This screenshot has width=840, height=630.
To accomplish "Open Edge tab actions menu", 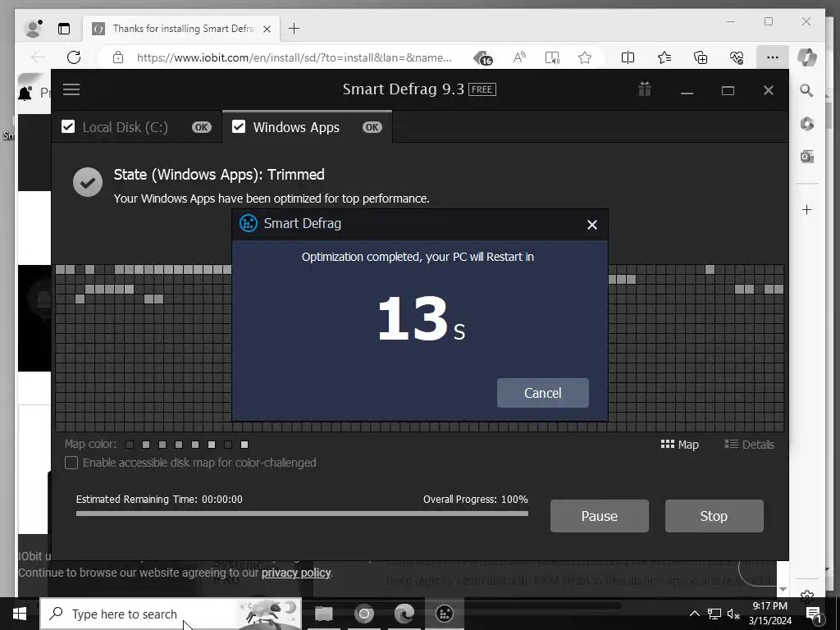I will 64,29.
